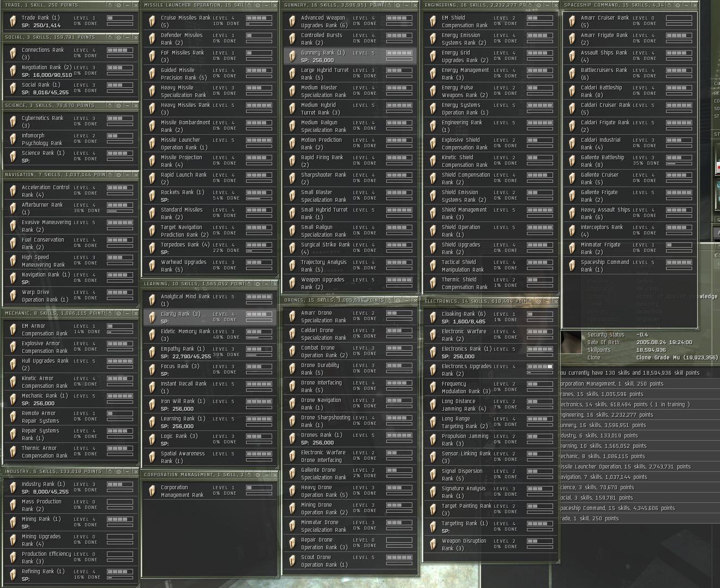The width and height of the screenshot is (720, 588).
Task: Click the Skillpoints 18,594,936 value
Action: coord(651,350)
